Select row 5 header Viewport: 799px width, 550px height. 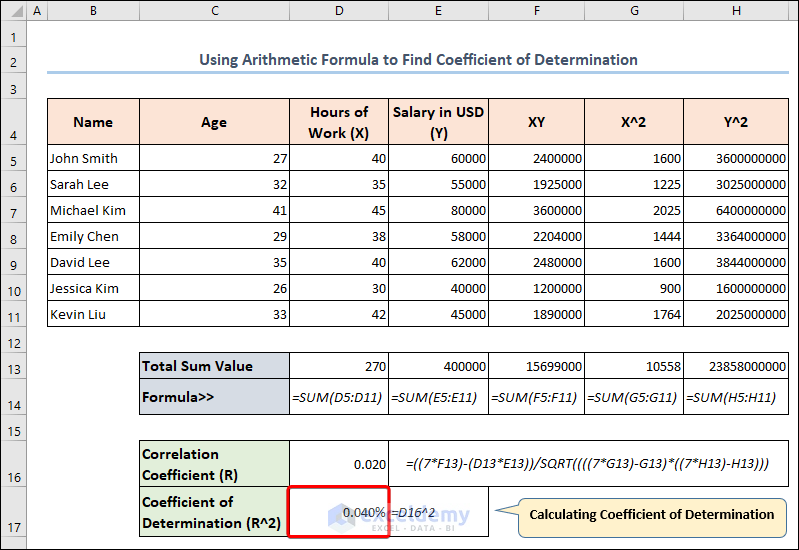pyautogui.click(x=13, y=158)
